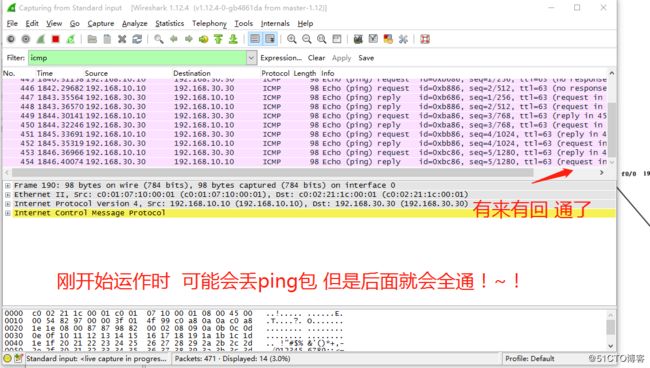Reset zoom to normal size icon
Screen dimensions: 650x368
tap(322, 39)
